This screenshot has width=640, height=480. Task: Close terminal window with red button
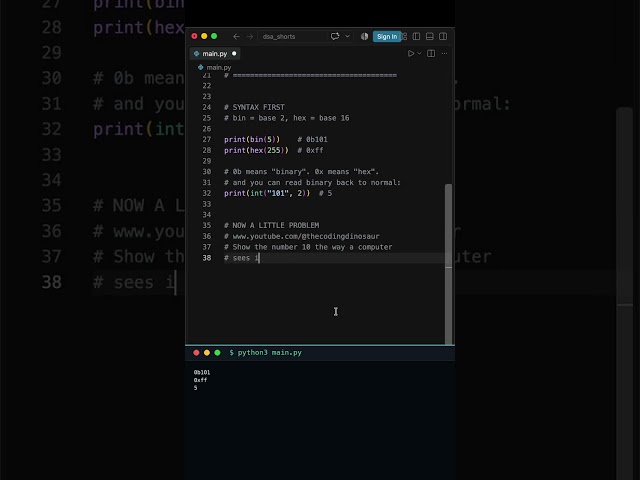196,353
